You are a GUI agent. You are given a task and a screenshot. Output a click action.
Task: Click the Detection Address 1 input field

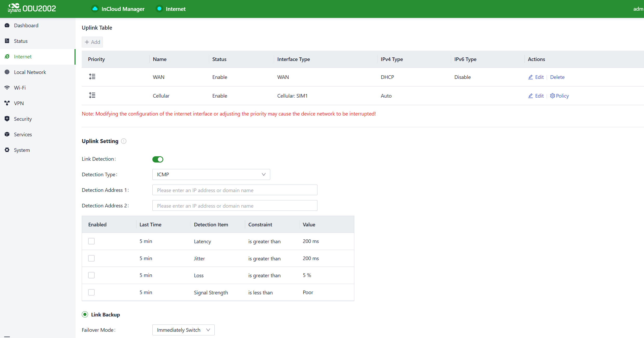[x=235, y=190]
